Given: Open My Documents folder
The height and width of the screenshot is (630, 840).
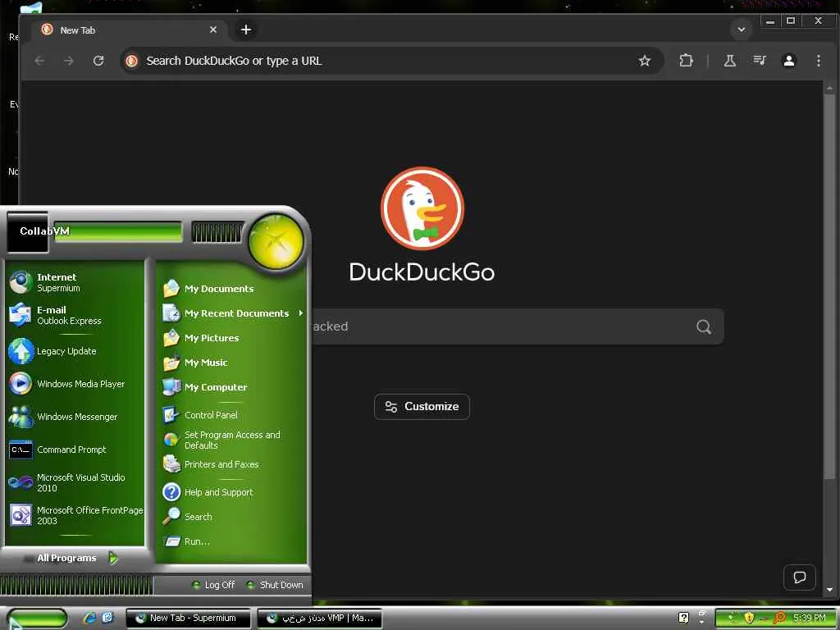Looking at the screenshot, I should [231, 289].
